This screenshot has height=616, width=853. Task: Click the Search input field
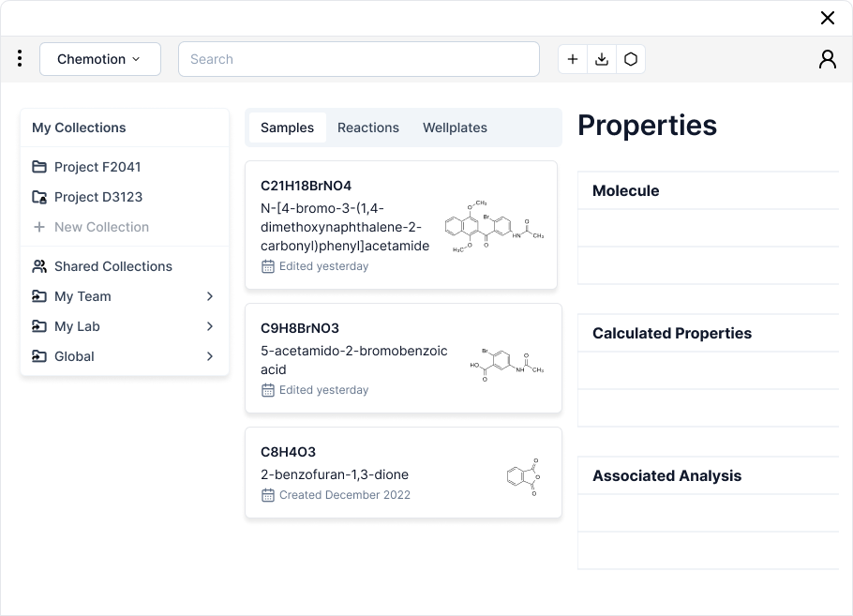coord(358,59)
